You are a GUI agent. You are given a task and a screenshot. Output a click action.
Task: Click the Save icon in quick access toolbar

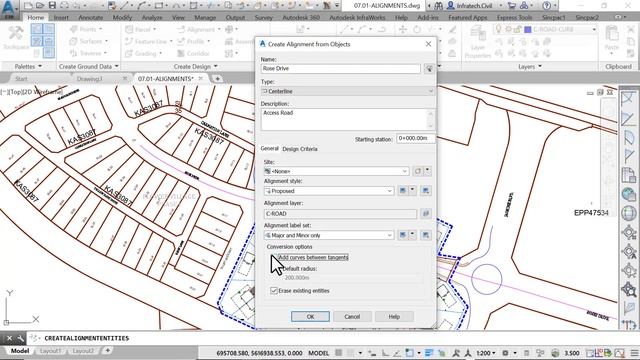[x=52, y=6]
